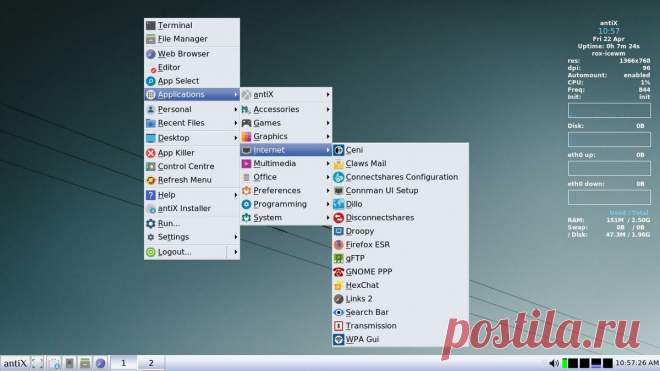Click the Terminal icon in main menu
The height and width of the screenshot is (371, 660).
tap(151, 25)
